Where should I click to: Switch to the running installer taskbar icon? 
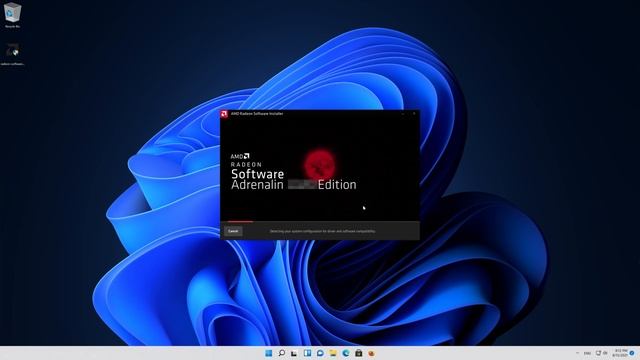[x=371, y=353]
